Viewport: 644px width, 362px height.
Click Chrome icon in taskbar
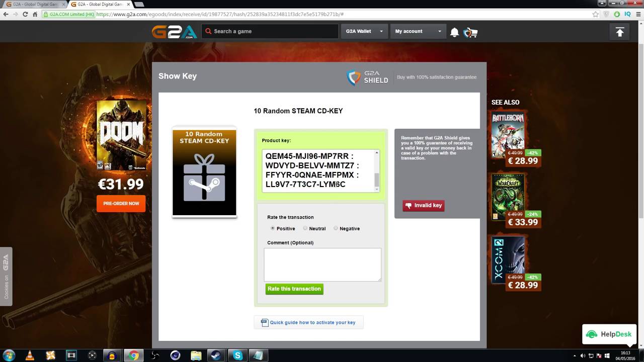point(133,355)
